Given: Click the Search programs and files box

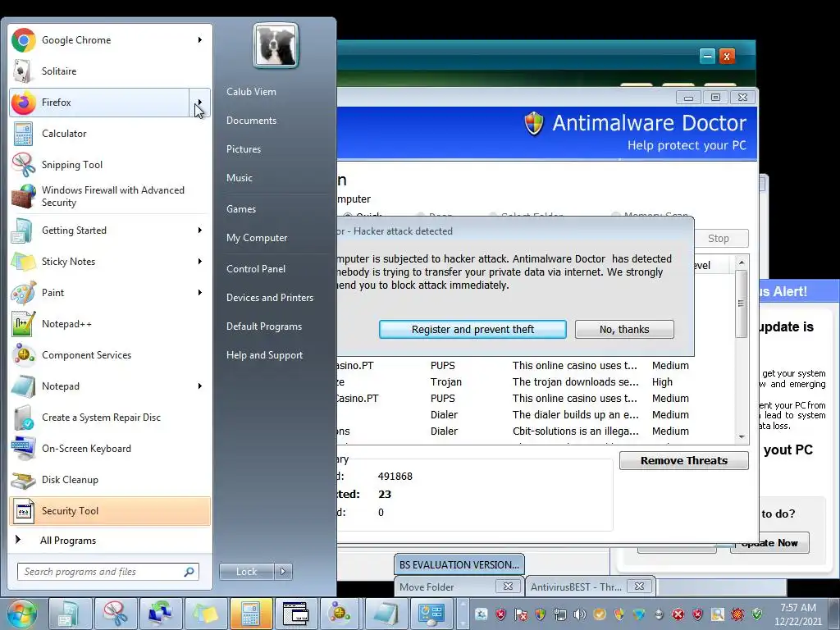Looking at the screenshot, I should pos(108,572).
